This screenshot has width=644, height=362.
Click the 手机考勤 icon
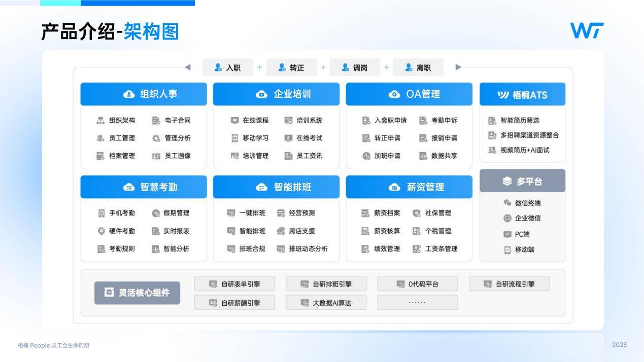101,213
